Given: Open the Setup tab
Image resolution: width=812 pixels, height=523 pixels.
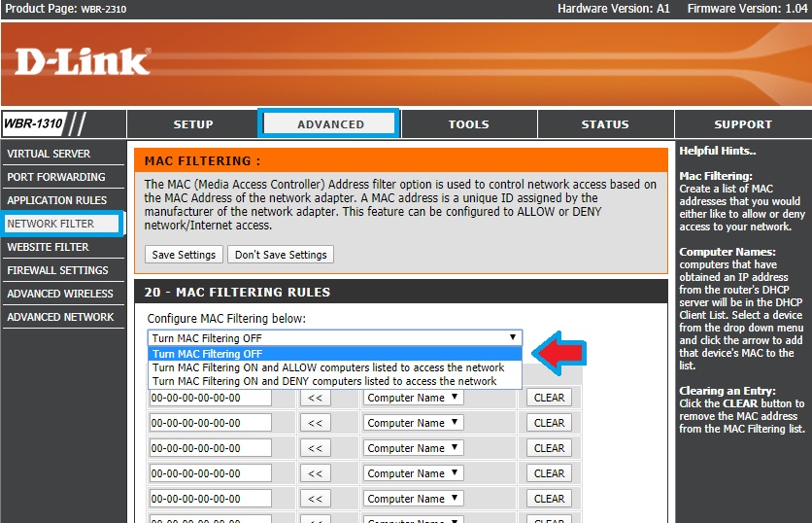Looking at the screenshot, I should tap(193, 124).
